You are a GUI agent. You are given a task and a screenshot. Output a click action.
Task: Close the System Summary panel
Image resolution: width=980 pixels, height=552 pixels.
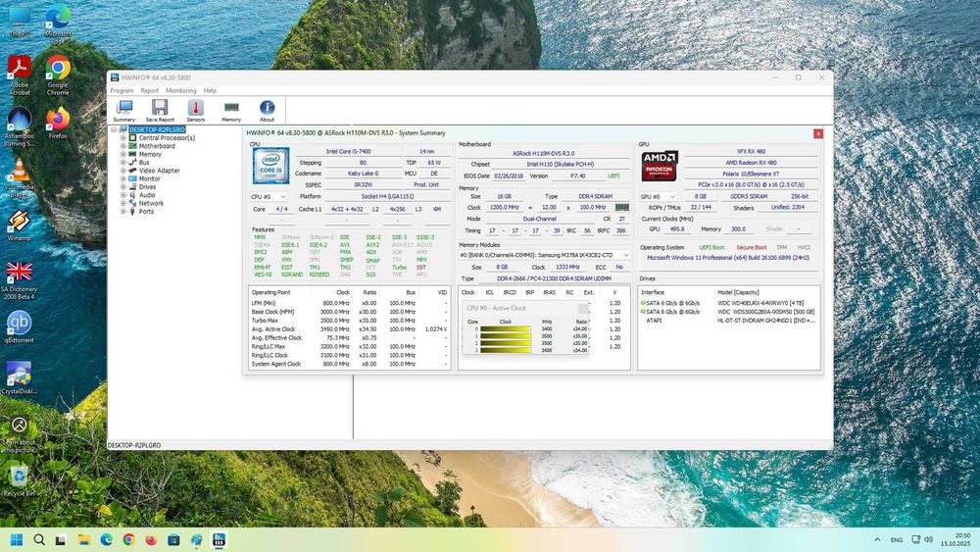point(818,133)
